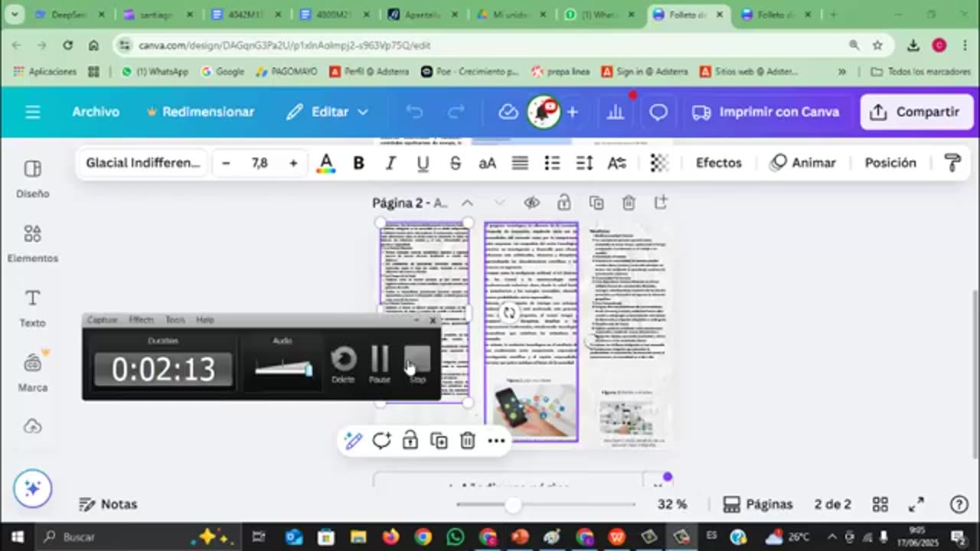
Task: Toggle bold formatting
Action: pyautogui.click(x=358, y=162)
